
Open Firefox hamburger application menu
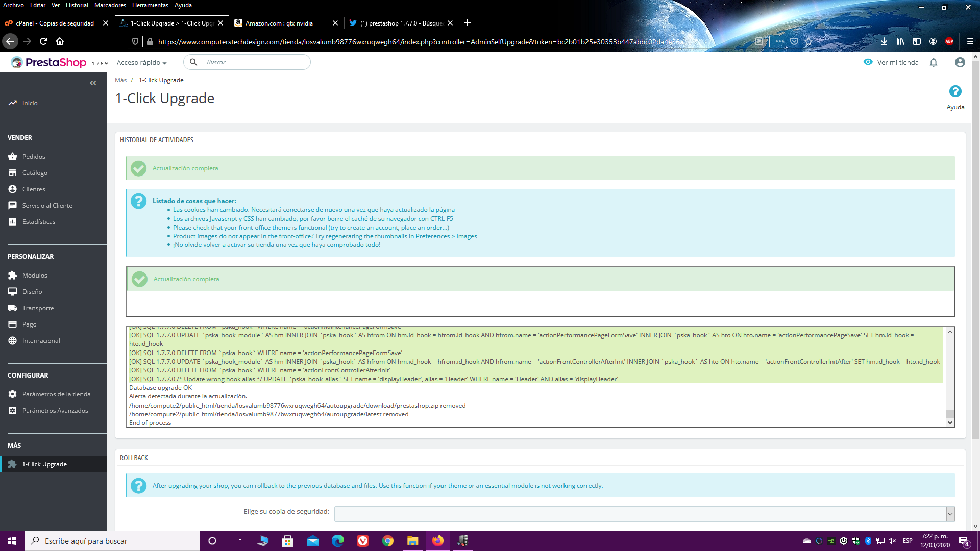[970, 41]
